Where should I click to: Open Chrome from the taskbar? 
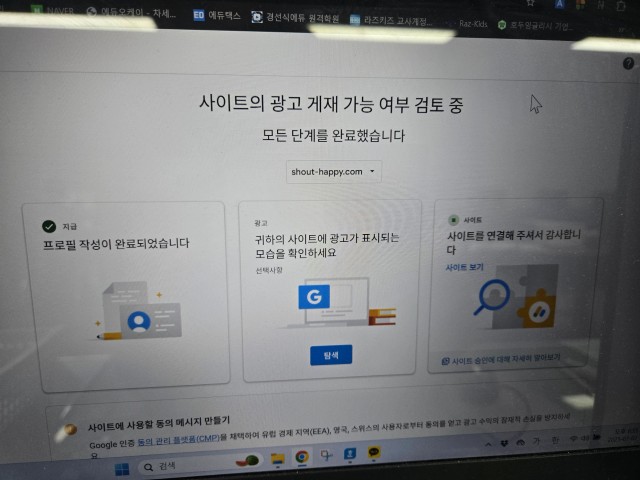[x=301, y=458]
